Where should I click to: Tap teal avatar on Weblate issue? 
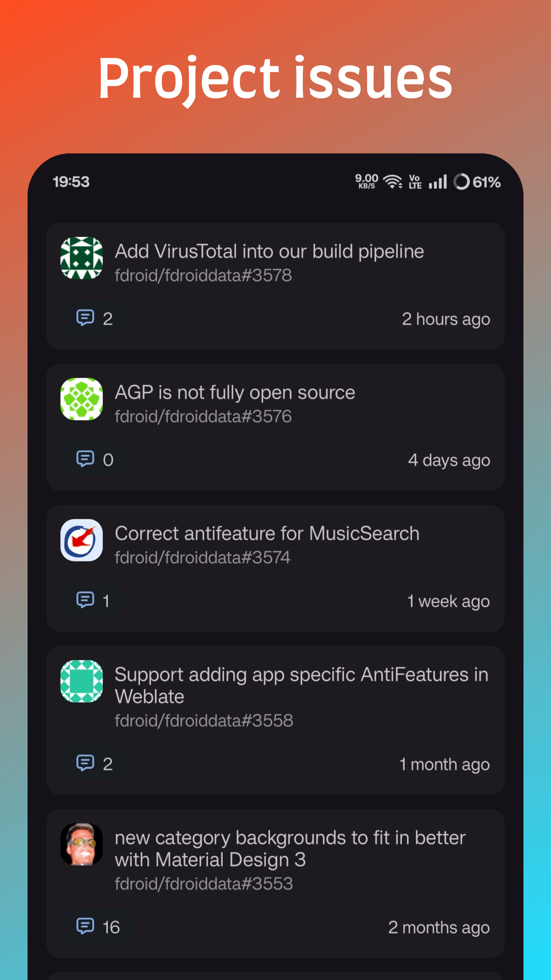(x=81, y=681)
